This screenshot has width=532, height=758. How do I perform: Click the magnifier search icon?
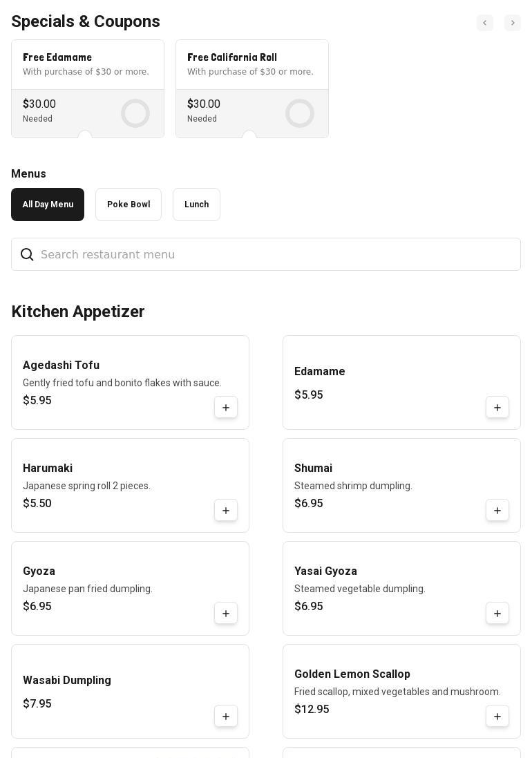tap(28, 255)
